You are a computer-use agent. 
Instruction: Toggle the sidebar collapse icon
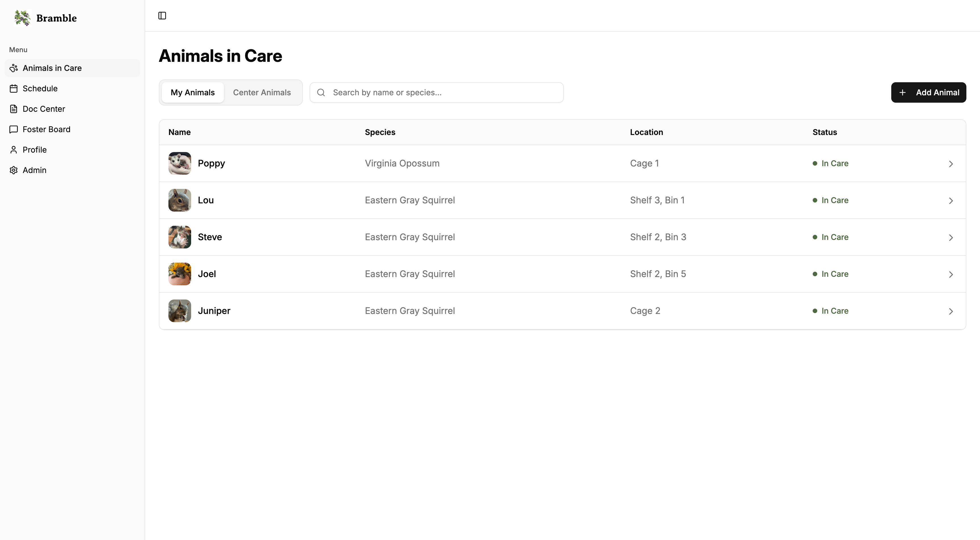162,16
